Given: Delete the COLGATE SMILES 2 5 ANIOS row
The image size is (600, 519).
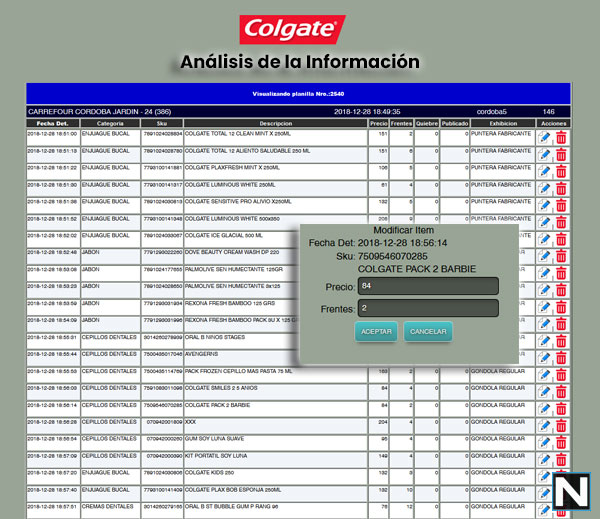Looking at the screenshot, I should coord(561,392).
